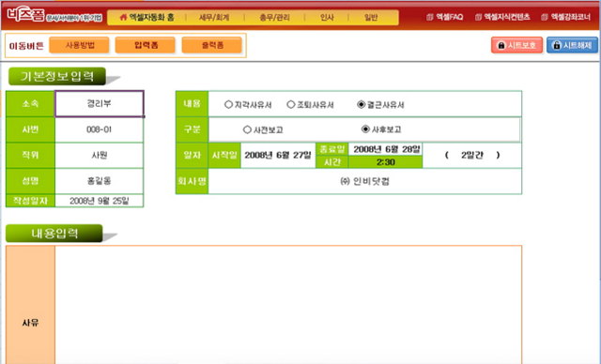601x364 pixels.
Task: Click the home icon beside 엑셀자동화 홈
Action: pyautogui.click(x=123, y=17)
